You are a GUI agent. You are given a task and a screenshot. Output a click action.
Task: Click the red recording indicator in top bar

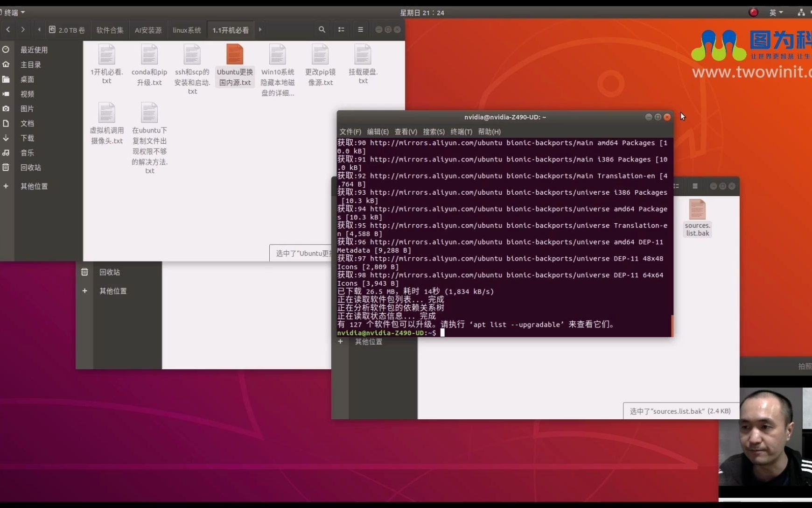point(753,13)
